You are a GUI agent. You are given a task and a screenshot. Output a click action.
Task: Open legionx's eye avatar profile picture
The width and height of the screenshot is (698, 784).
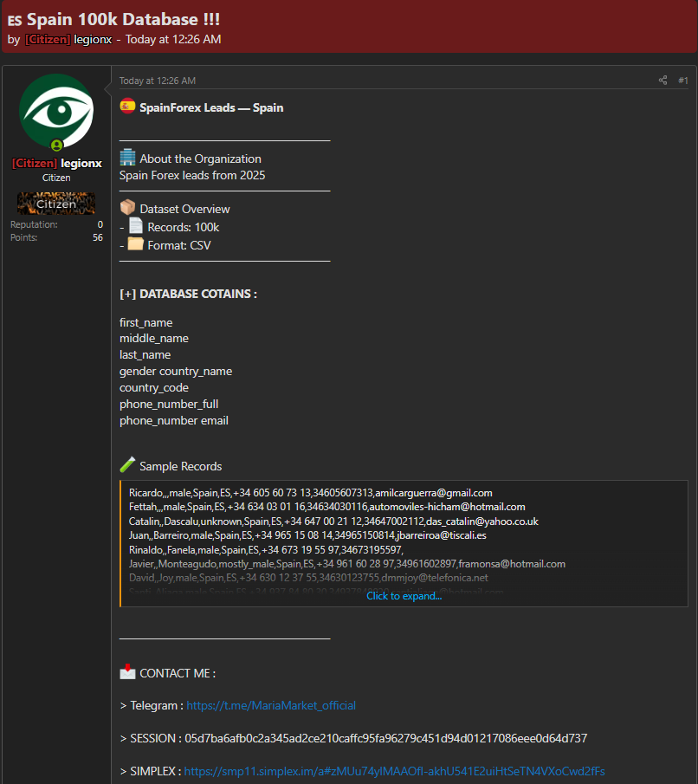click(x=56, y=111)
